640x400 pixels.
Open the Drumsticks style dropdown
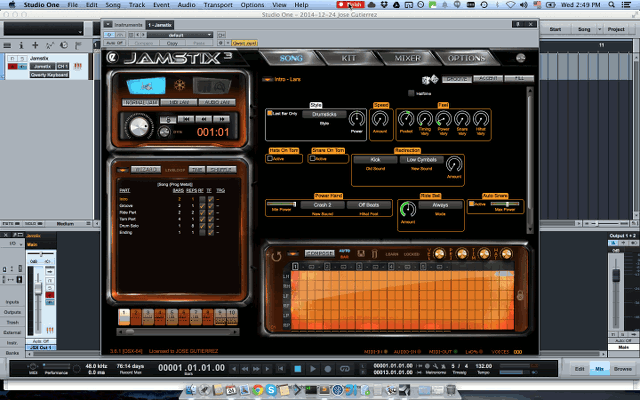tap(324, 114)
